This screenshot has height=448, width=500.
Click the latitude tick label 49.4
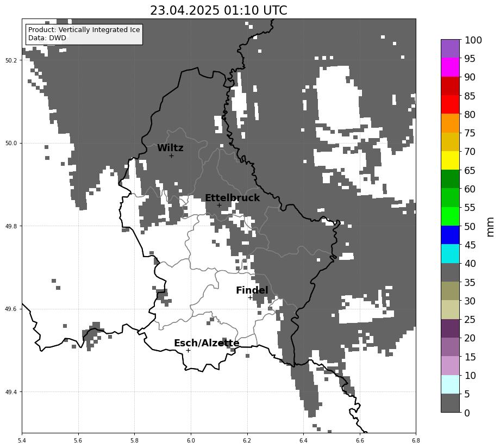coord(11,392)
